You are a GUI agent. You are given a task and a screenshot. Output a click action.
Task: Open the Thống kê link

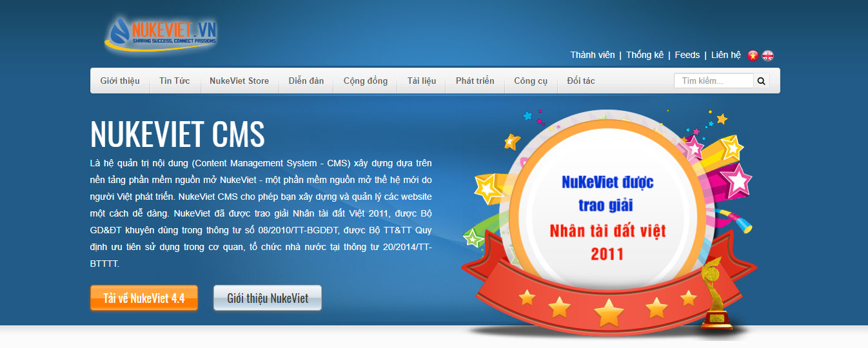pyautogui.click(x=645, y=55)
